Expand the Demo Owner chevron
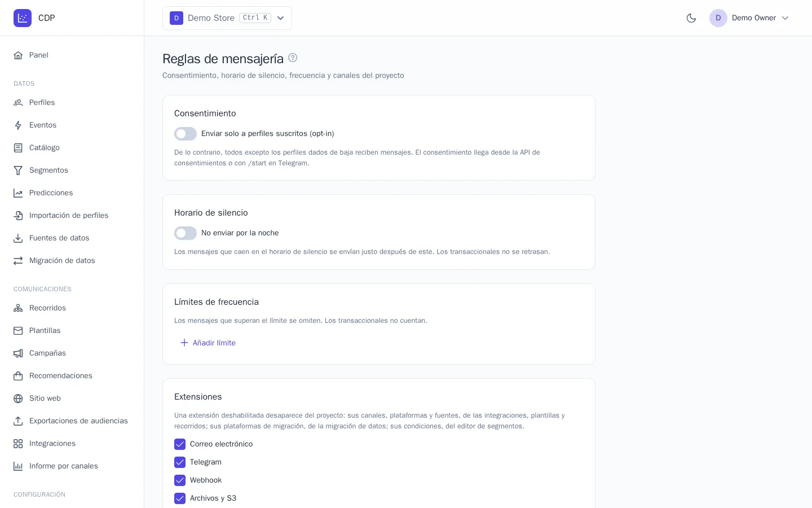 pos(785,18)
